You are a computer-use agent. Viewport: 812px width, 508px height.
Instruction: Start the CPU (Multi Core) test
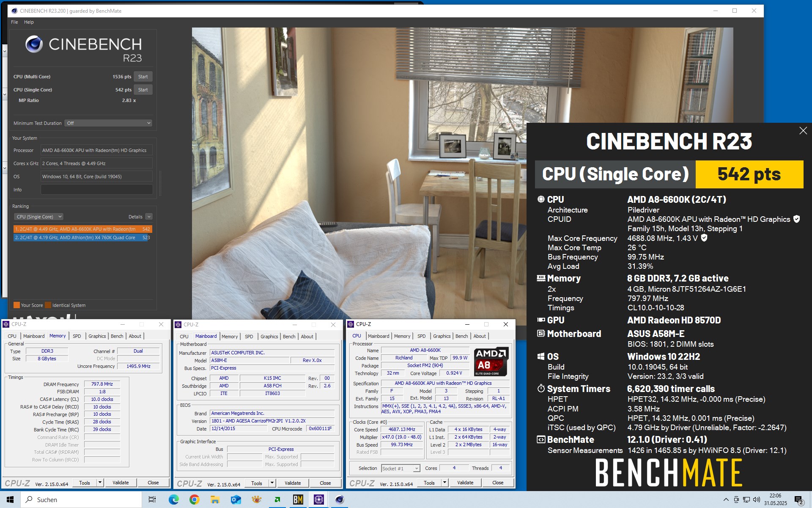point(143,77)
